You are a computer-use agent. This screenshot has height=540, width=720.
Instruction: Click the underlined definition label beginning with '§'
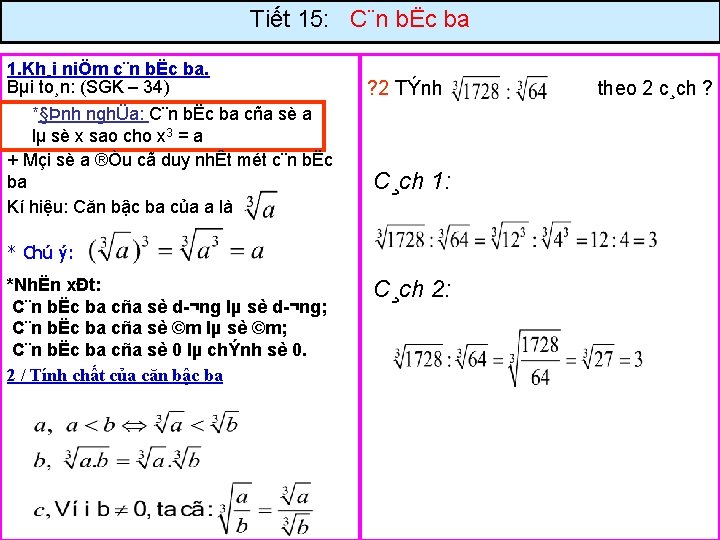click(92, 113)
